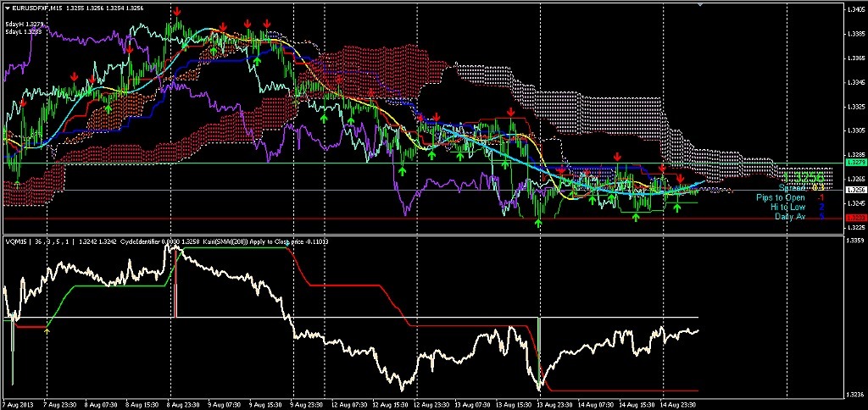
Task: Click the red down arrow above the Spread text
Action: (679, 178)
